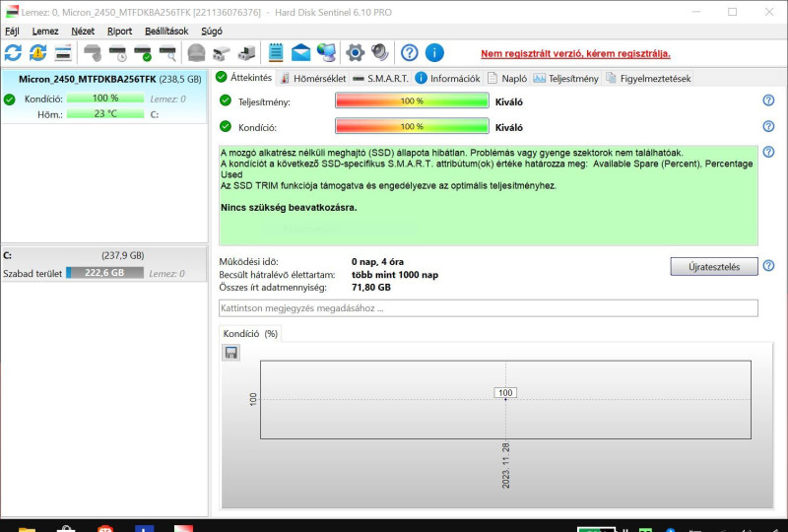Viewport: 788px width, 532px height.
Task: Click the C: (237,9 GB) partition row
Action: (104, 264)
